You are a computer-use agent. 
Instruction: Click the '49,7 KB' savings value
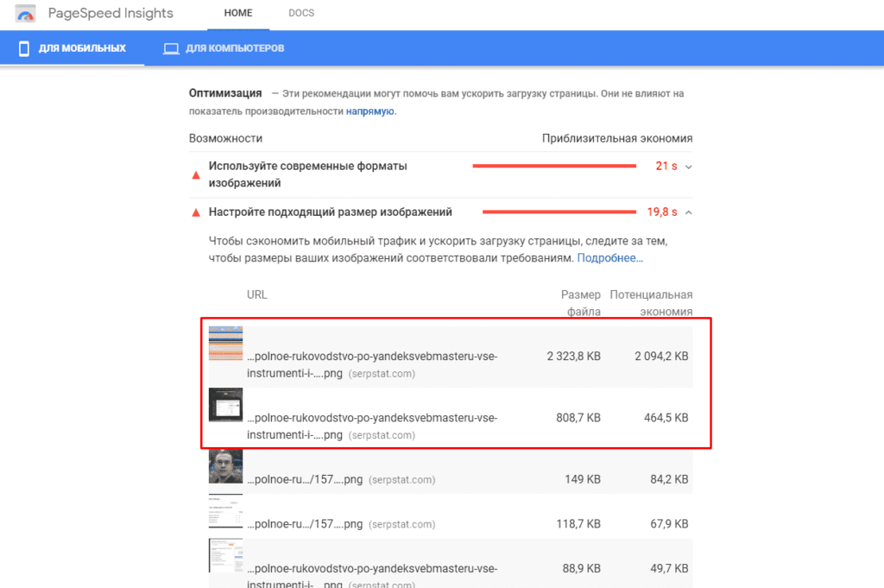pyautogui.click(x=669, y=568)
